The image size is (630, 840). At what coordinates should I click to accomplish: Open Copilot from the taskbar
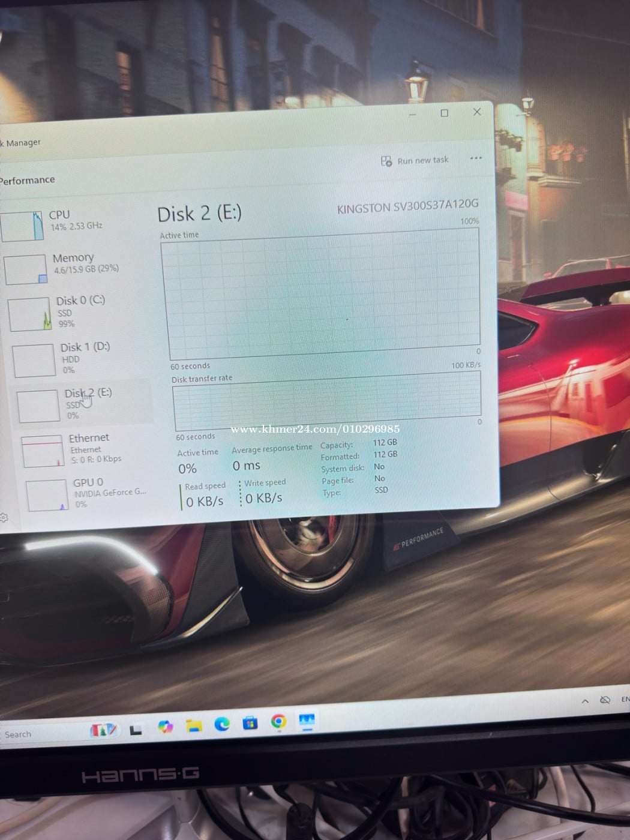pos(165,727)
